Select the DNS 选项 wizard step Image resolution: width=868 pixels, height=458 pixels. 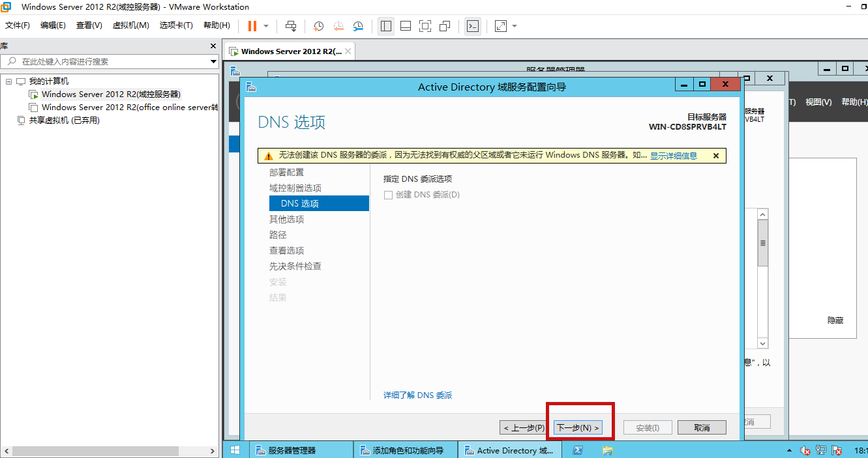click(x=319, y=203)
